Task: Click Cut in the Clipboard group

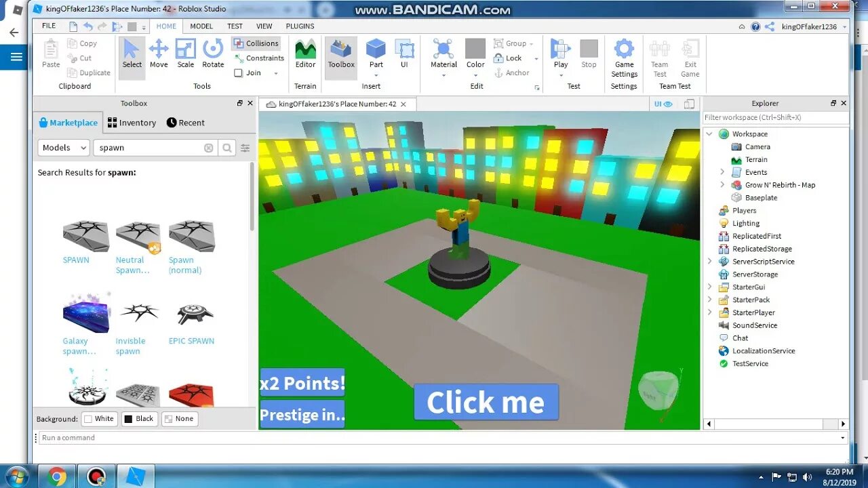Action: pos(80,58)
